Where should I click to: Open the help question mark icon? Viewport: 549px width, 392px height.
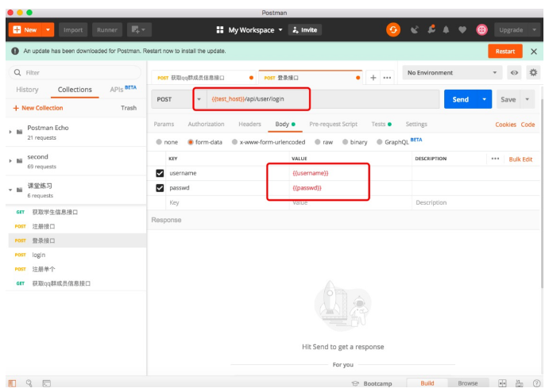pyautogui.click(x=536, y=383)
